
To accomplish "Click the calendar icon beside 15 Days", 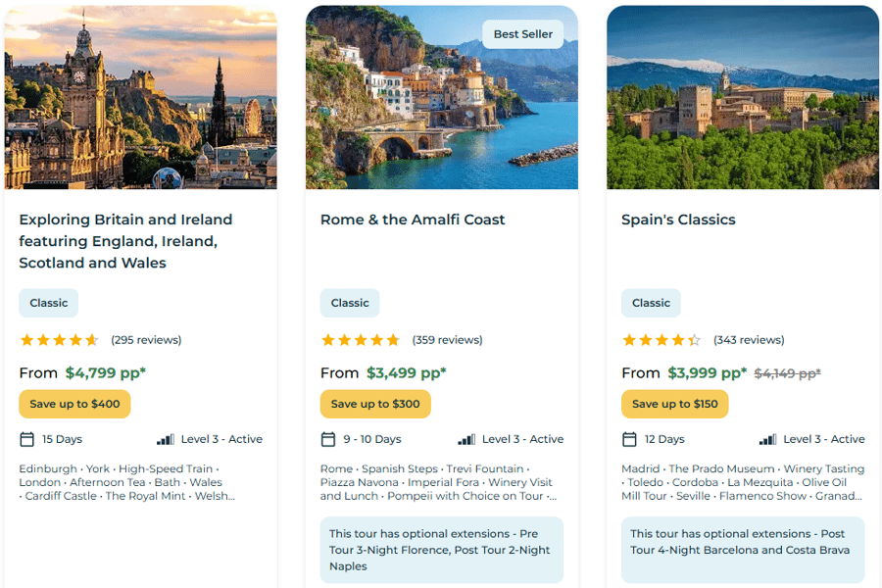I will coord(27,439).
